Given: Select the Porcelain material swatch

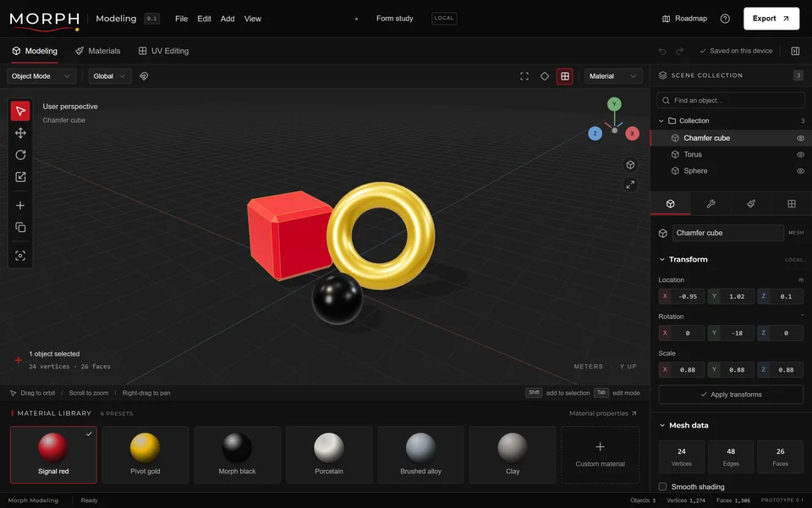Looking at the screenshot, I should pos(329,455).
